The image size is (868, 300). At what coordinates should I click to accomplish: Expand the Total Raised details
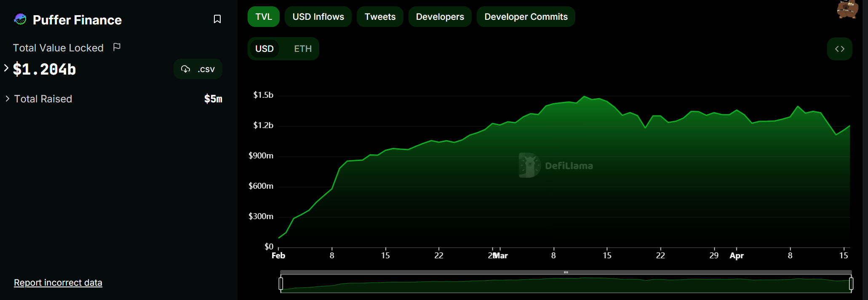pyautogui.click(x=7, y=99)
